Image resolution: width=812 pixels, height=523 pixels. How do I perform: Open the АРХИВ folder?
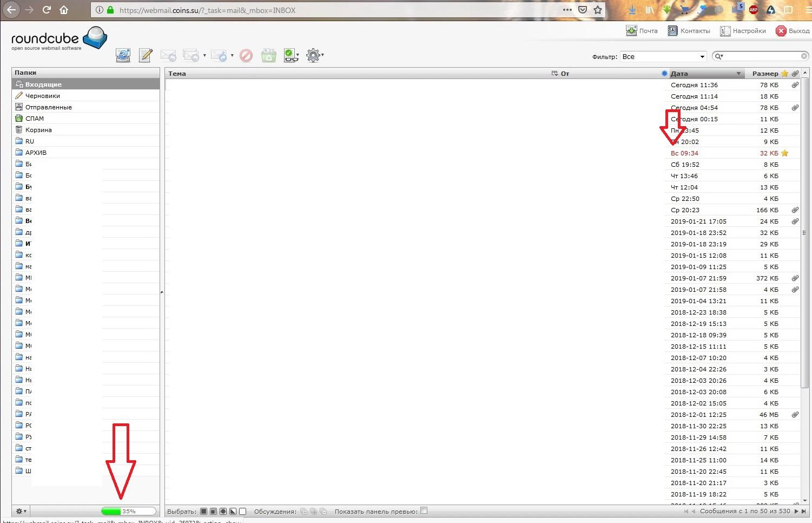coord(86,153)
